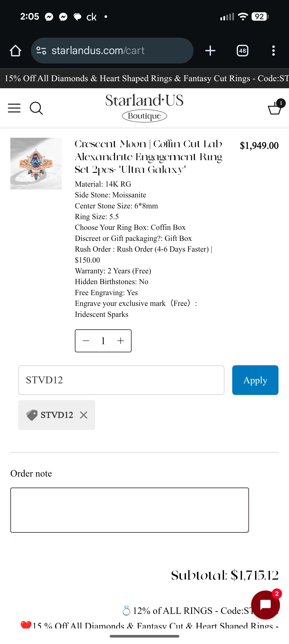The height and width of the screenshot is (644, 289).
Task: Tap the URL address bar
Action: coord(112,51)
